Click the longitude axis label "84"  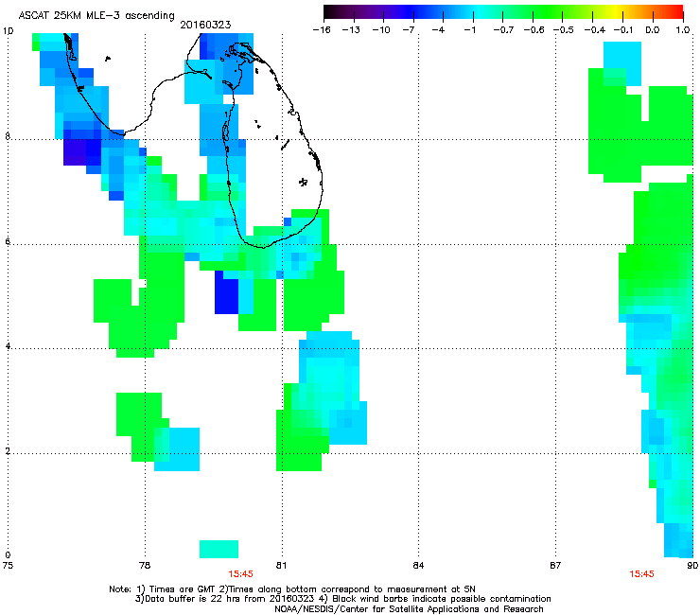pyautogui.click(x=418, y=566)
